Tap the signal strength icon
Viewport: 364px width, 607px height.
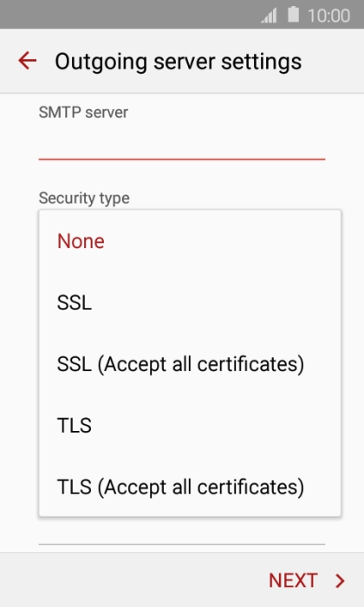pos(269,16)
